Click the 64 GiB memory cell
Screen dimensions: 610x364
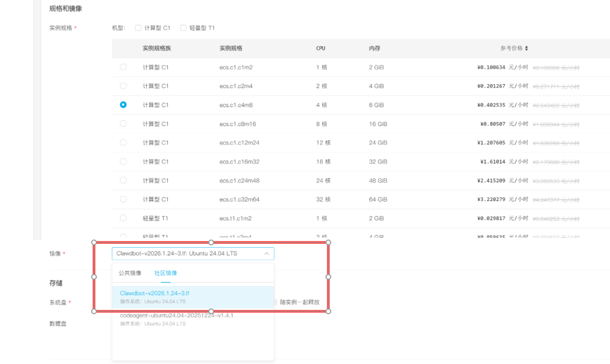point(378,200)
